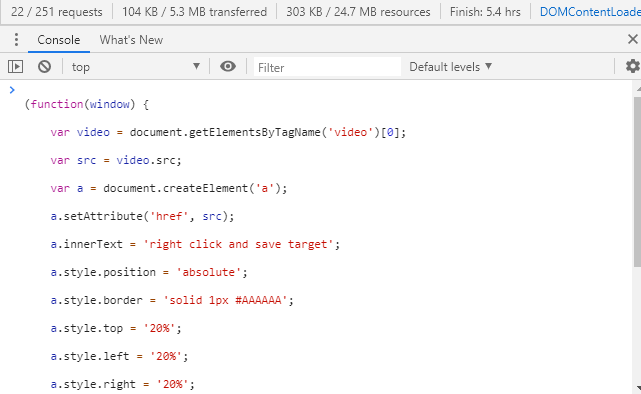The width and height of the screenshot is (641, 394).
Task: Toggle the console sidebar panel icon
Action: click(x=16, y=67)
